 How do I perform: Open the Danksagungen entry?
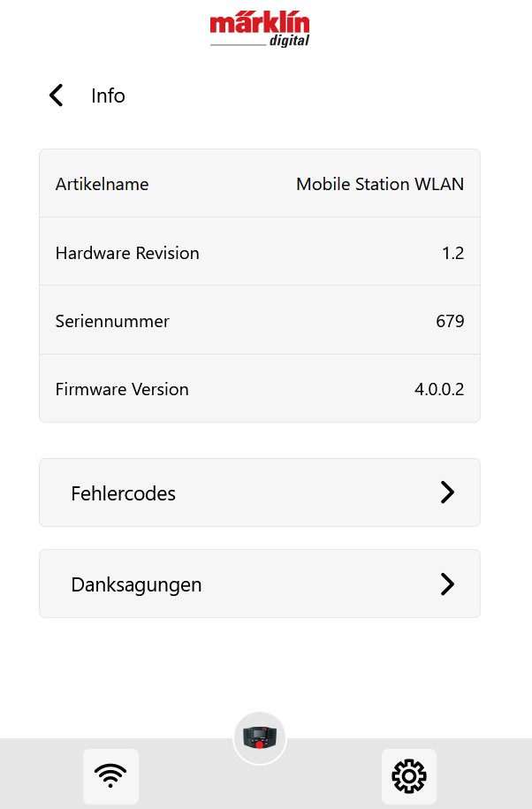point(260,584)
